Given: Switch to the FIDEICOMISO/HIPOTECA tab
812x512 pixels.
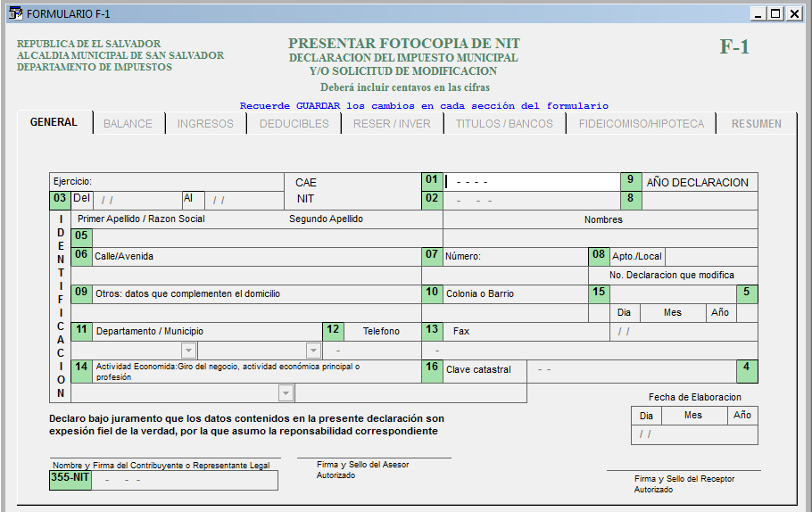Looking at the screenshot, I should [641, 124].
